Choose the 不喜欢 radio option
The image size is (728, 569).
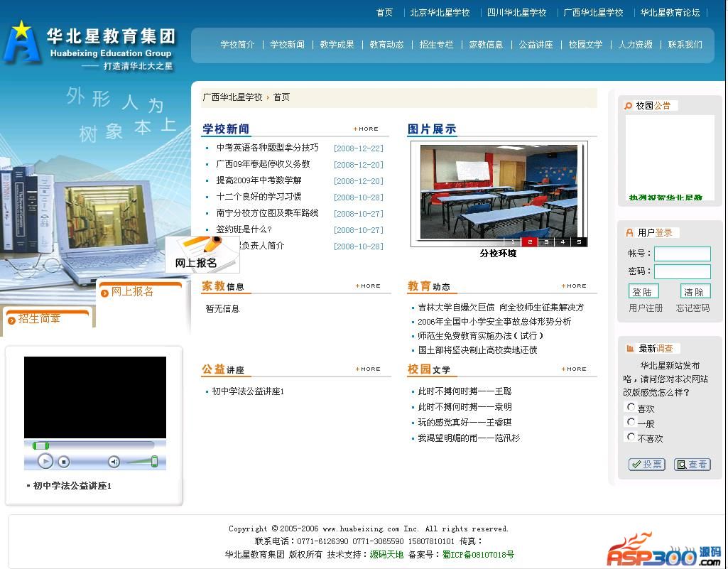631,437
